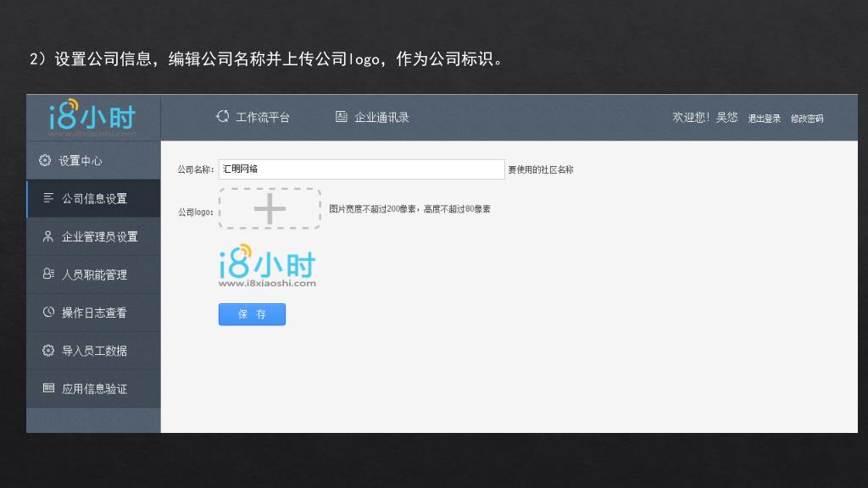
Task: Click the 欢迎您! 吴悠 greeting text
Action: click(704, 117)
